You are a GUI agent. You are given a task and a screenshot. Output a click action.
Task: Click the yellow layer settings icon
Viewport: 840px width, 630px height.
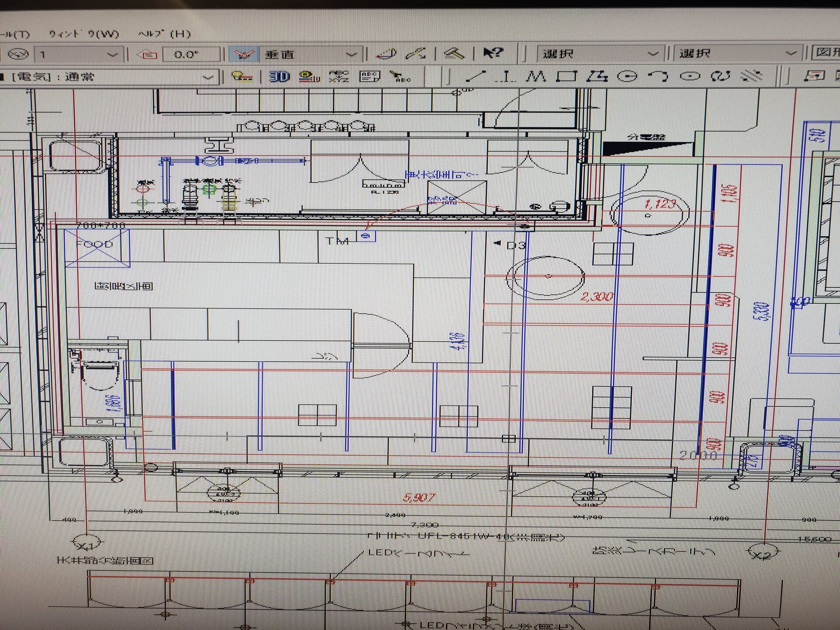click(x=242, y=77)
